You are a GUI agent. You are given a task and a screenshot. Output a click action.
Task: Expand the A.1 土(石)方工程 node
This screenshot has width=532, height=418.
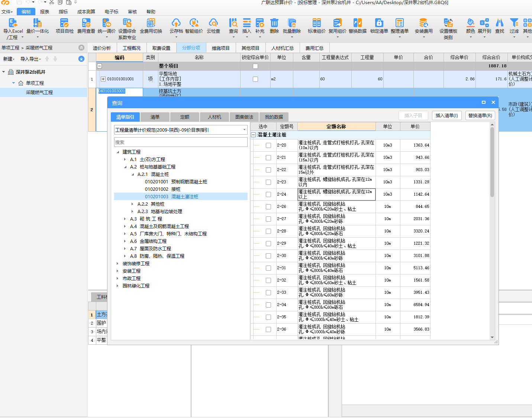tap(125, 160)
